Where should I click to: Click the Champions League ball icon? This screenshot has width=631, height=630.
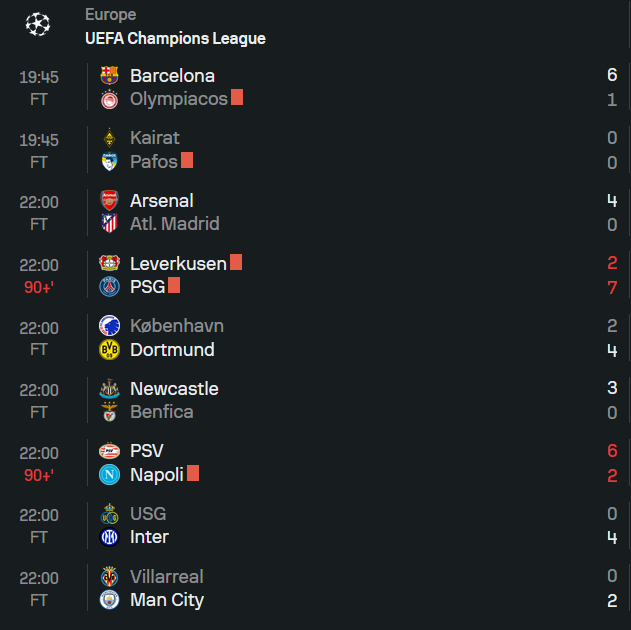[37, 23]
